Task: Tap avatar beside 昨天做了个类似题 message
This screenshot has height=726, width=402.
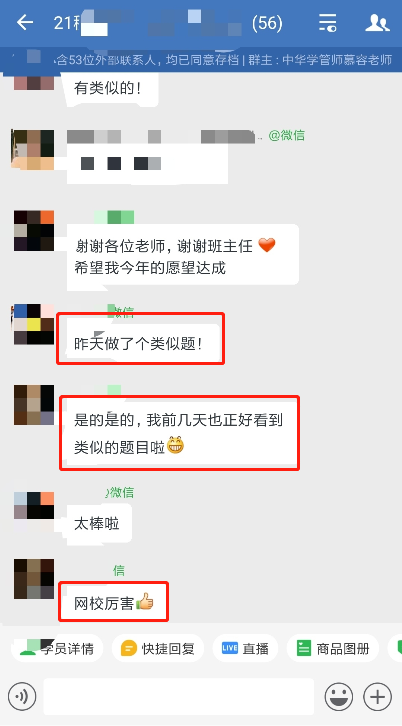Action: [x=34, y=324]
